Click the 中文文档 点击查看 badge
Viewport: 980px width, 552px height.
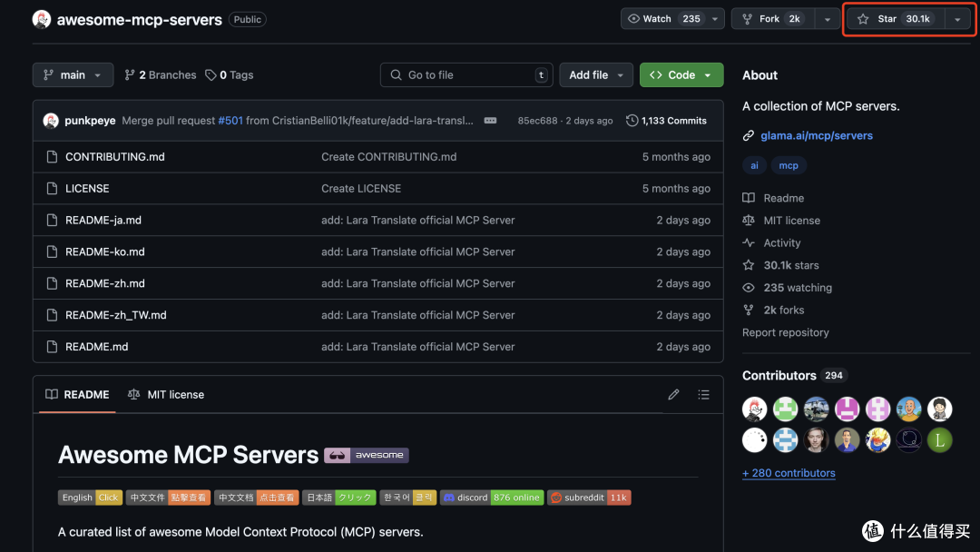(x=256, y=498)
